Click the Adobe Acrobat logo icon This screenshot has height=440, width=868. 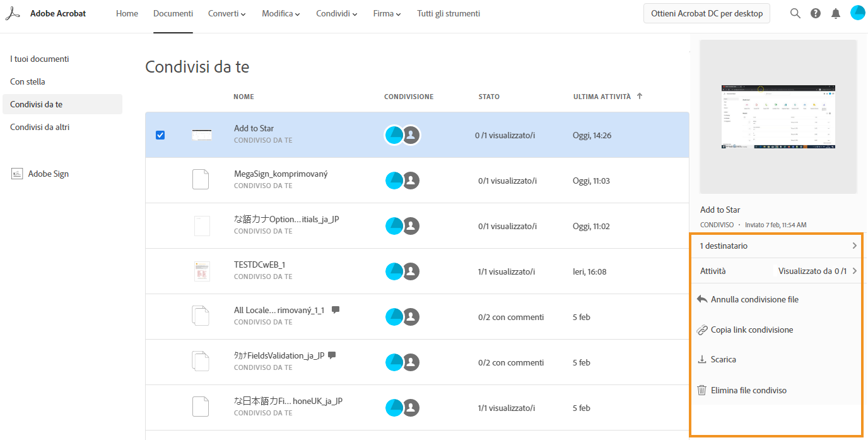(x=13, y=13)
